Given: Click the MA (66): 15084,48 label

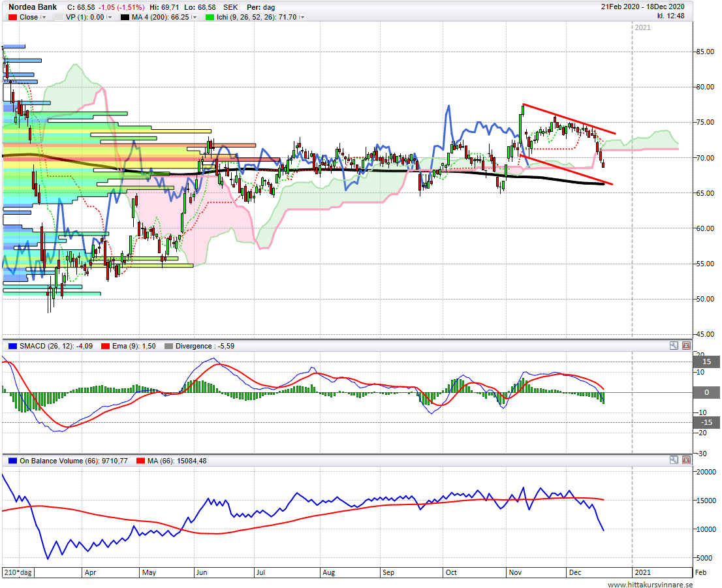Looking at the screenshot, I should point(177,461).
